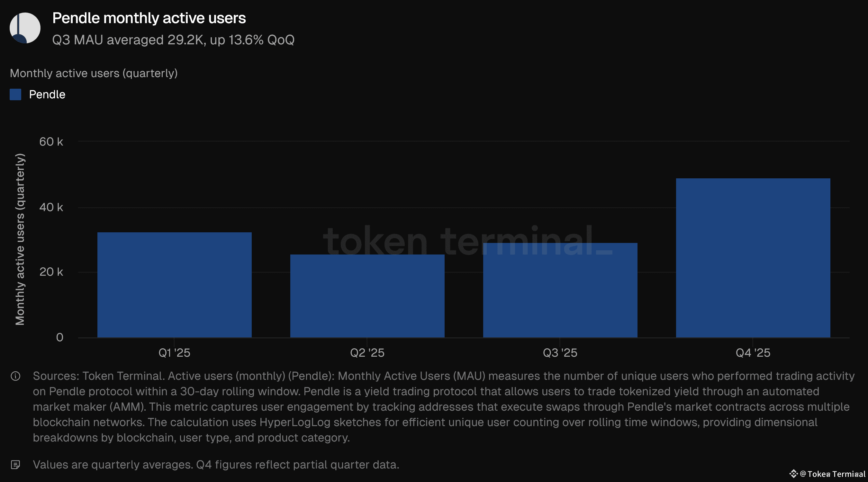The image size is (868, 482).
Task: Click the Pendle logo icon
Action: [25, 28]
